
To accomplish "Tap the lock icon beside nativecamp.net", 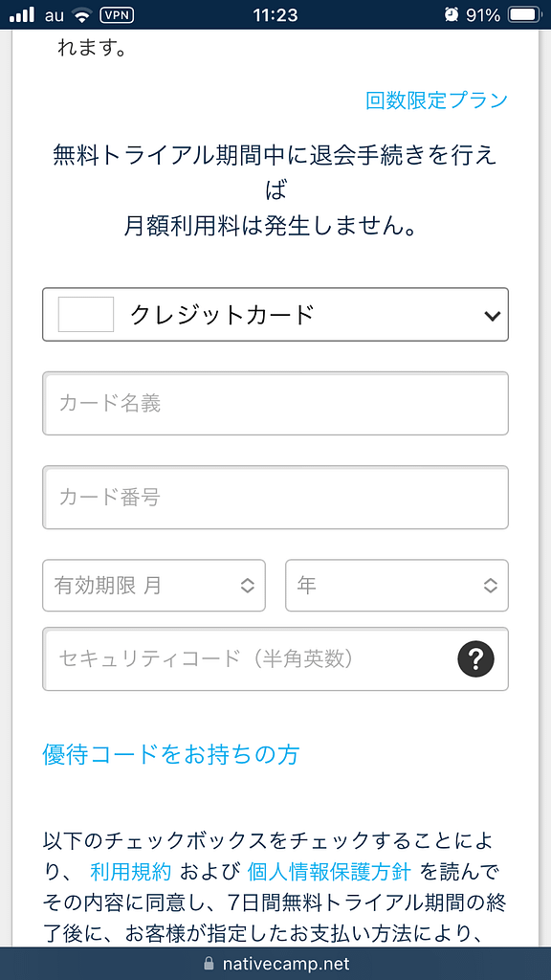I will pos(206,965).
